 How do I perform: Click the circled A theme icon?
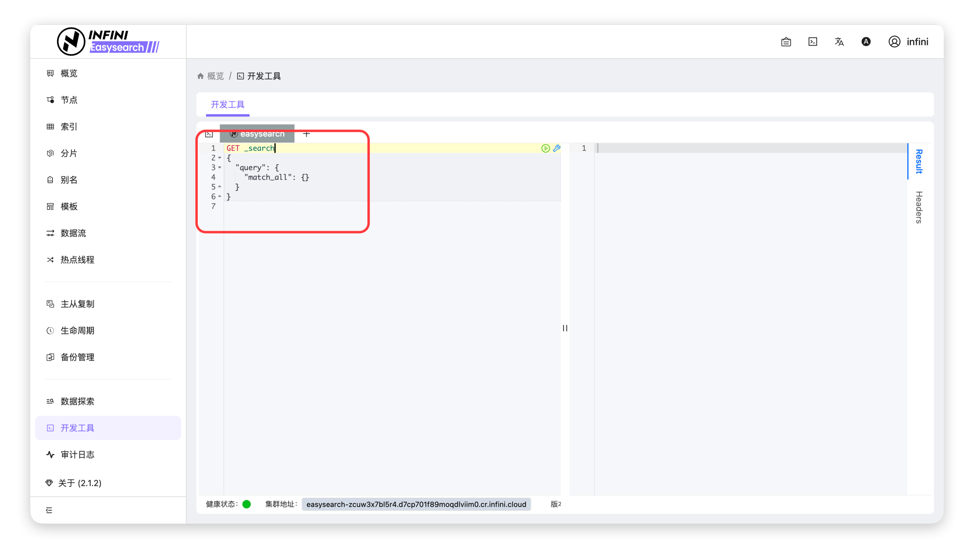(x=866, y=41)
